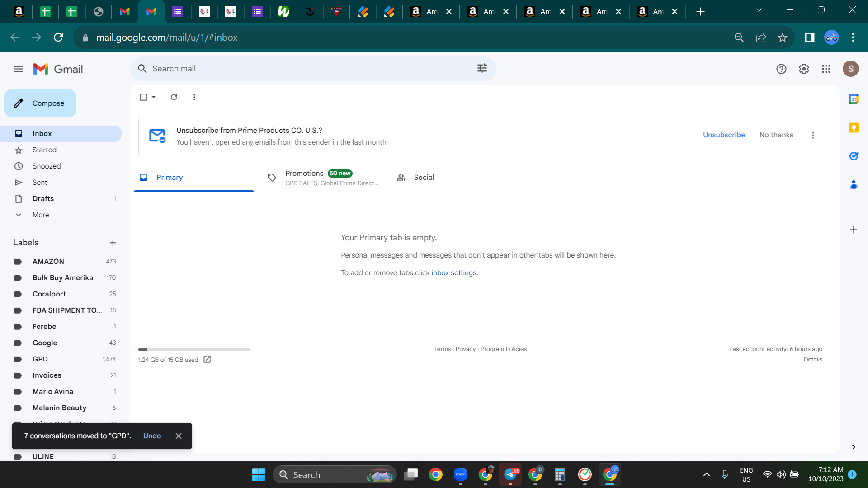Open Gmail main menu hamburger icon
The image size is (868, 488).
(x=18, y=69)
